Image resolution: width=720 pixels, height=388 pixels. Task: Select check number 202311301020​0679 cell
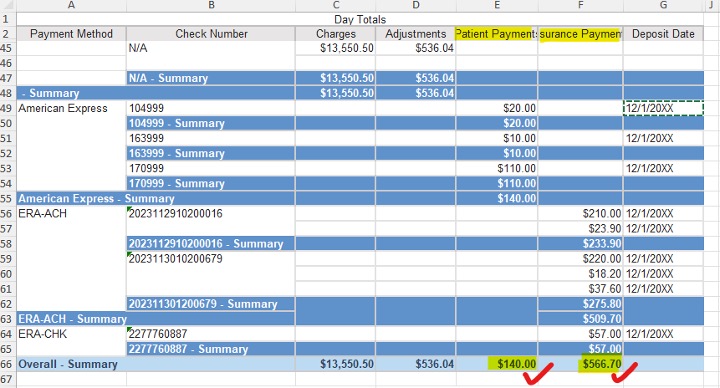(211, 259)
